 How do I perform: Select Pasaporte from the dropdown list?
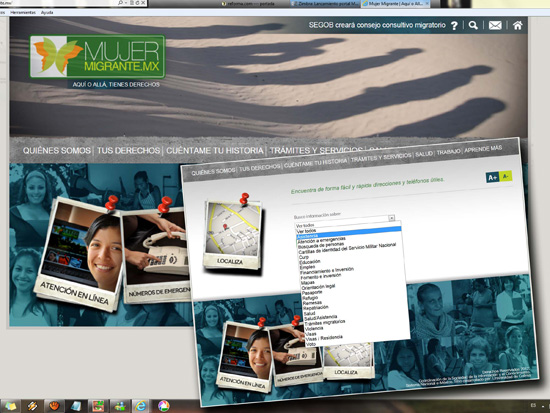click(x=312, y=292)
